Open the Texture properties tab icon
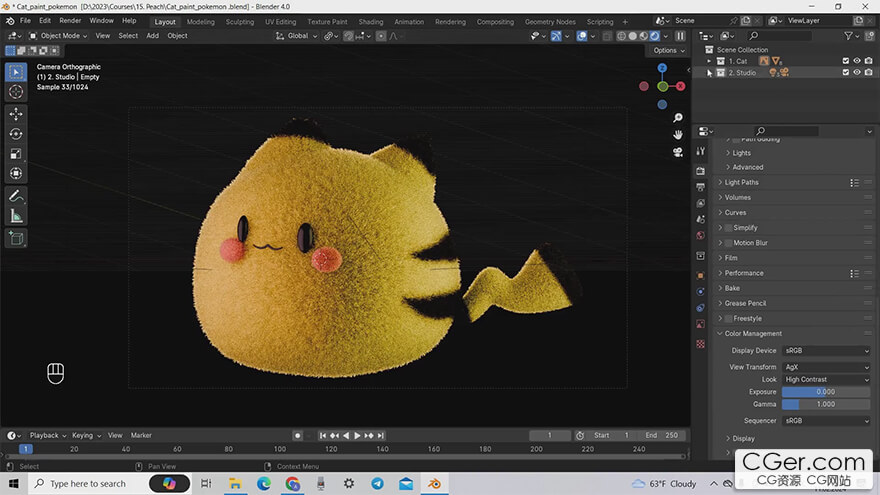Image resolution: width=880 pixels, height=495 pixels. click(x=700, y=344)
